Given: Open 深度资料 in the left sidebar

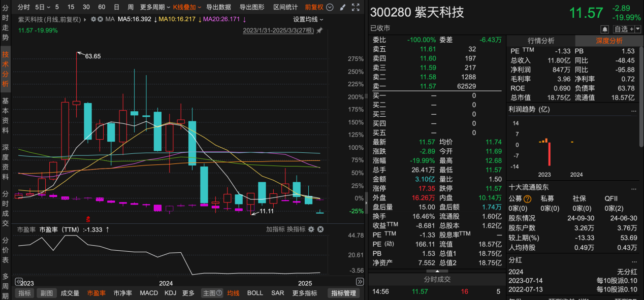Looking at the screenshot, I should [x=6, y=162].
